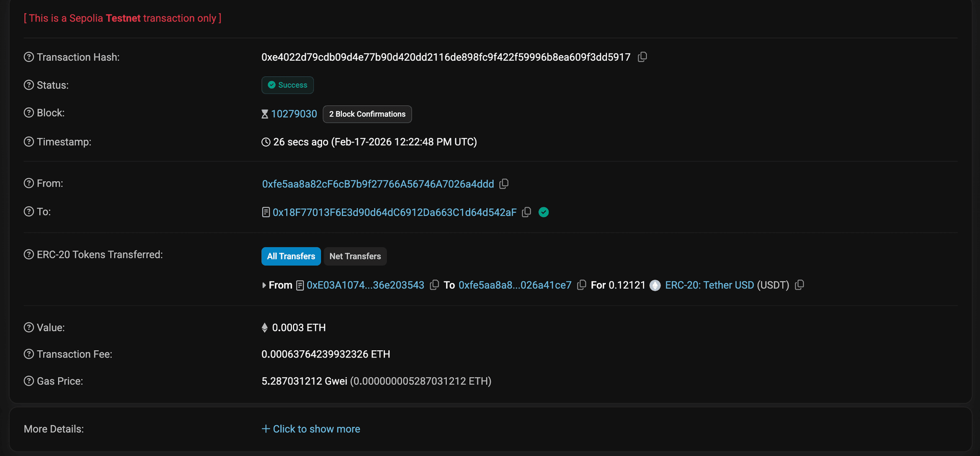Viewport: 980px width, 456px height.
Task: Click the Tether USD token logo
Action: (x=655, y=285)
